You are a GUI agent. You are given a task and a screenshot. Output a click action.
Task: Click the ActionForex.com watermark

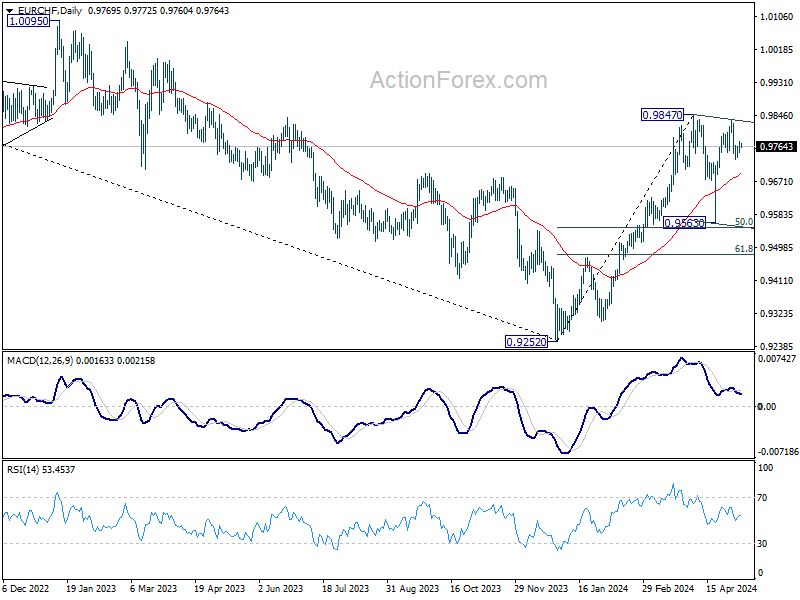[x=458, y=80]
